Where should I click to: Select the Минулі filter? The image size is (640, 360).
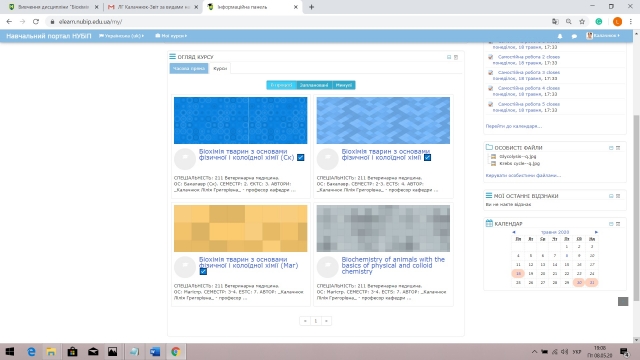[344, 85]
